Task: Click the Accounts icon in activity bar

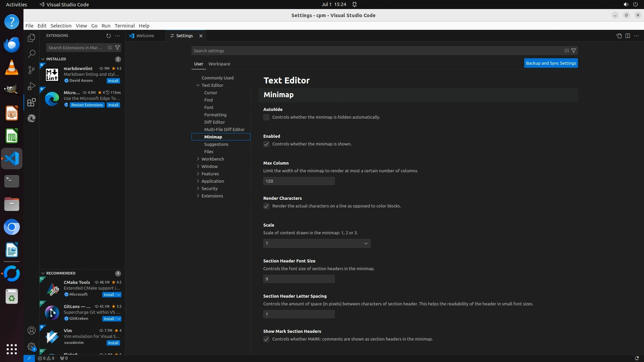Action: coord(32,330)
